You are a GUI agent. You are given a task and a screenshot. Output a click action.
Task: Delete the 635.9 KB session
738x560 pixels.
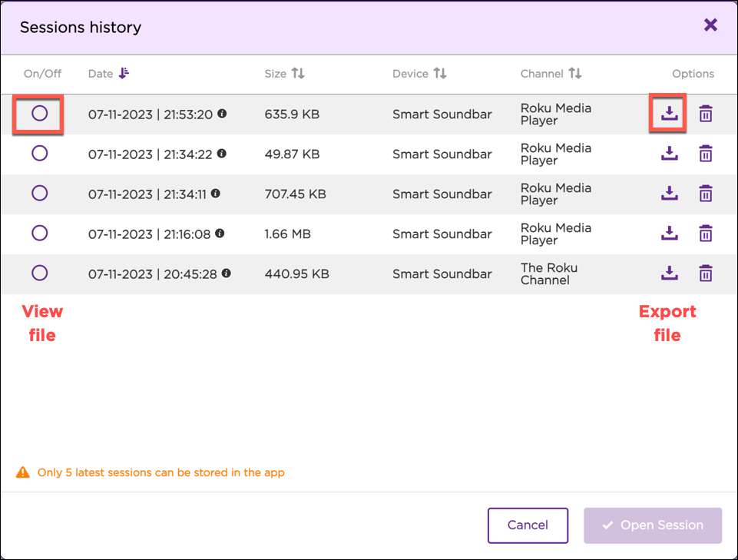click(x=706, y=113)
